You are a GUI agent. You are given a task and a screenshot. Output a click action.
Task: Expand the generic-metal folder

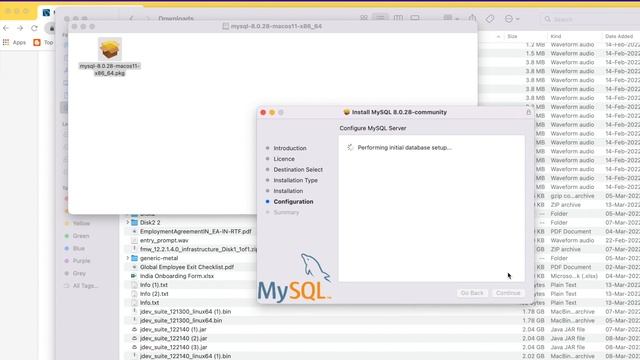tap(128, 258)
